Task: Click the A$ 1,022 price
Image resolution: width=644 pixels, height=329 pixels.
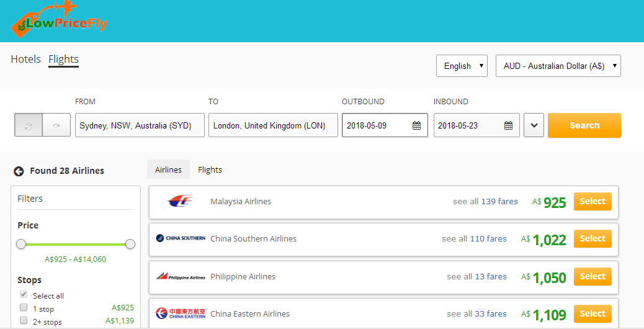Action: (x=543, y=240)
